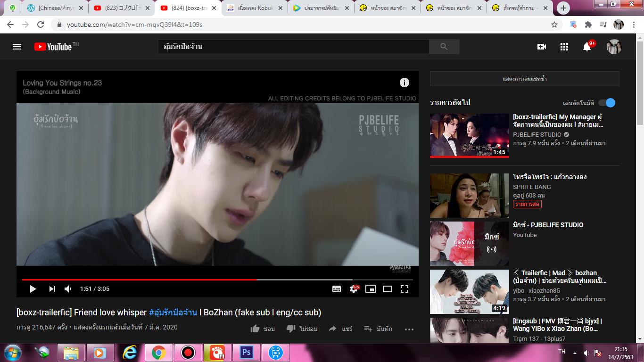This screenshot has height=362, width=644.
Task: Click the แสดงการเล่นแชทซ้ำ chat replay button
Action: click(x=525, y=79)
